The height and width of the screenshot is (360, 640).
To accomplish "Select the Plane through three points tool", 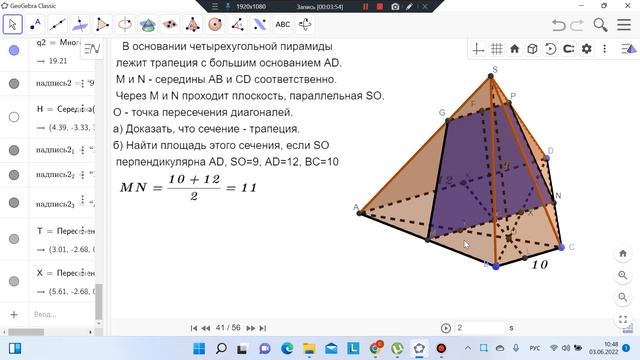I will pos(170,24).
